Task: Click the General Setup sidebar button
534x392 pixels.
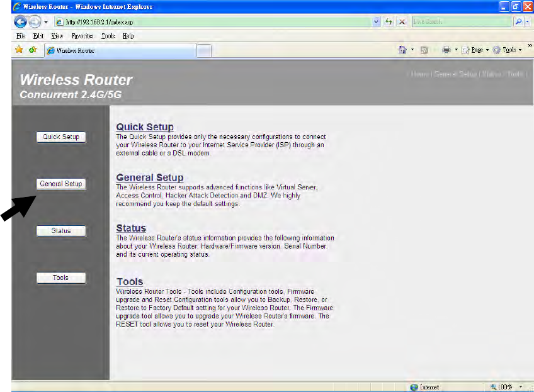Action: click(61, 184)
